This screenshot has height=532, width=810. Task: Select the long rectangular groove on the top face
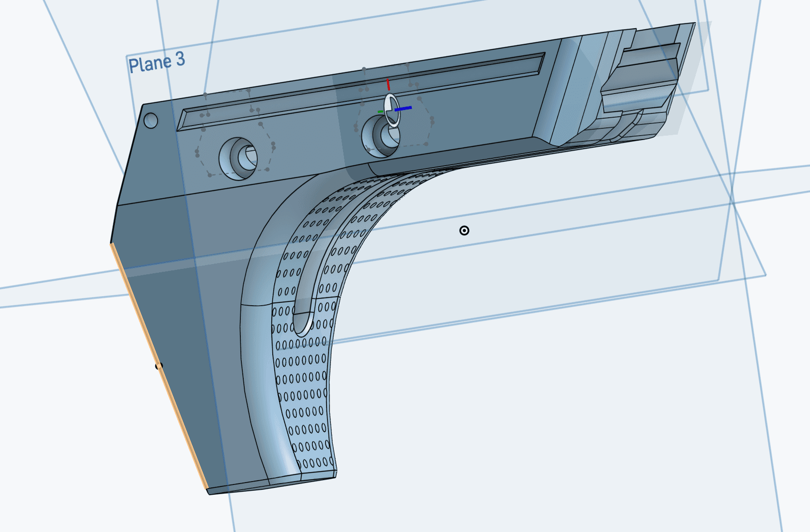[361, 92]
